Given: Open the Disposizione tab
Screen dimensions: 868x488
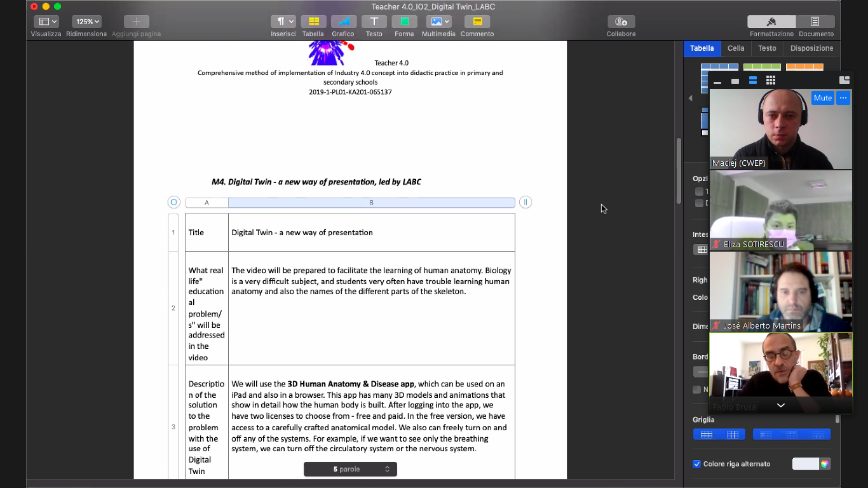Looking at the screenshot, I should pos(811,48).
